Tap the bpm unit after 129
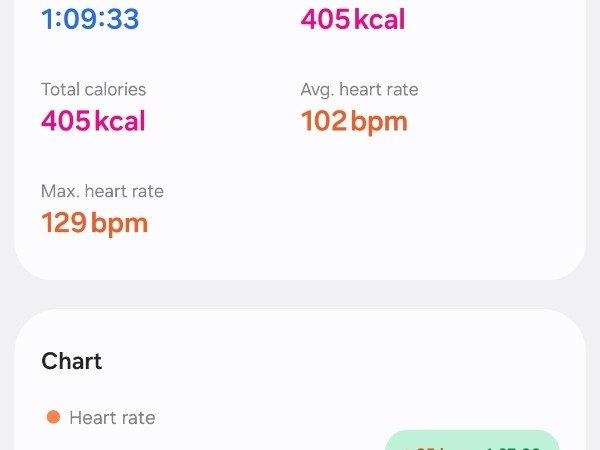Viewport: 600px width, 450px height. (120, 222)
